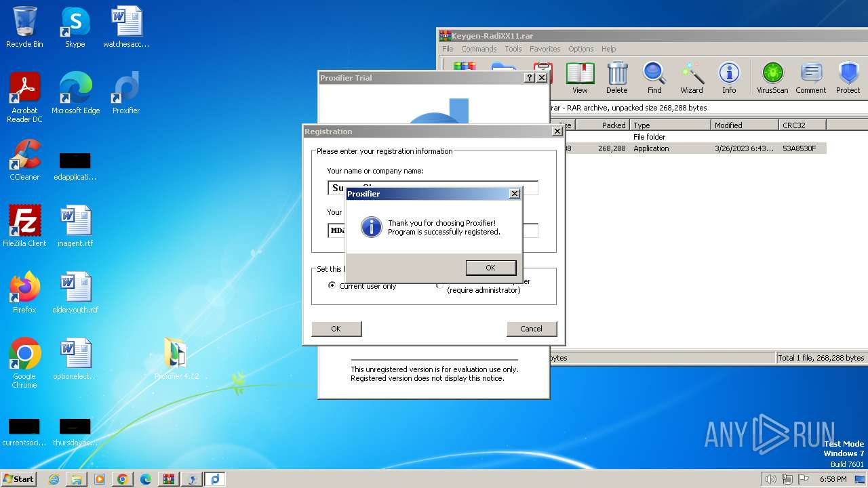Viewport: 868px width, 488px height.
Task: Open the Options menu in WinRAR
Action: tap(581, 49)
